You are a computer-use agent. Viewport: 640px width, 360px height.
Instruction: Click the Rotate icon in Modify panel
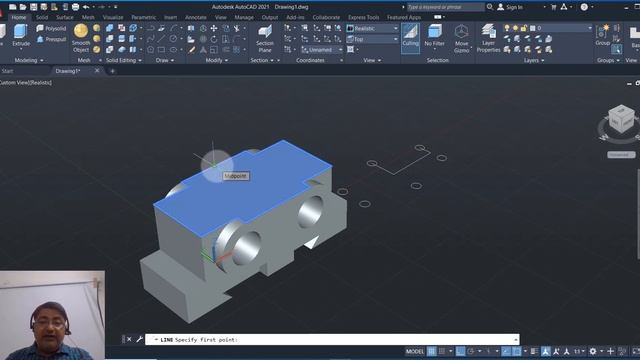point(214,39)
